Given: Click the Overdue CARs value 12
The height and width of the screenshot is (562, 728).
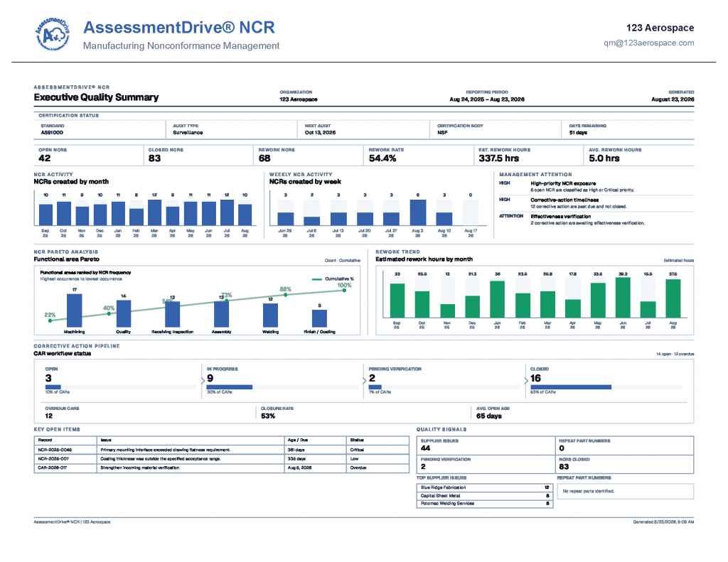Looking at the screenshot, I should [x=49, y=416].
